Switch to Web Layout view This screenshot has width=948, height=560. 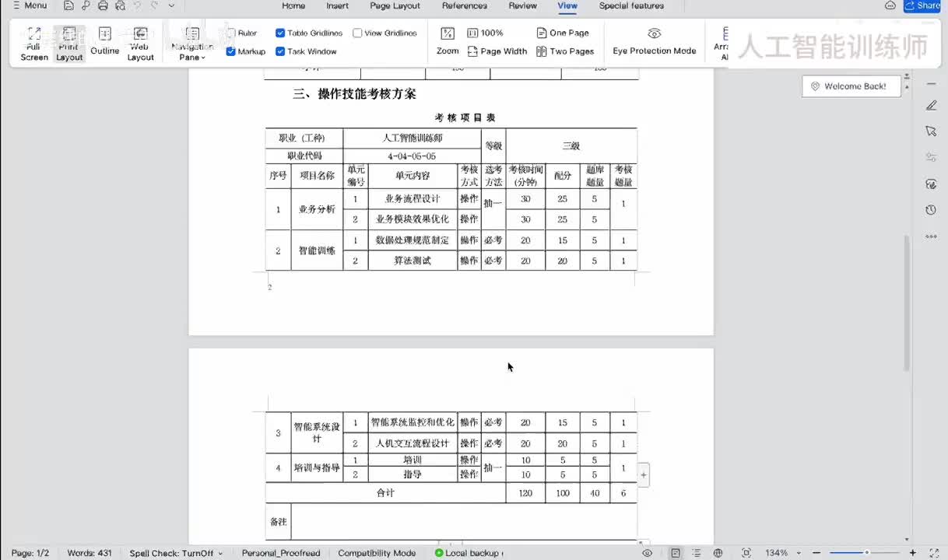pos(140,44)
